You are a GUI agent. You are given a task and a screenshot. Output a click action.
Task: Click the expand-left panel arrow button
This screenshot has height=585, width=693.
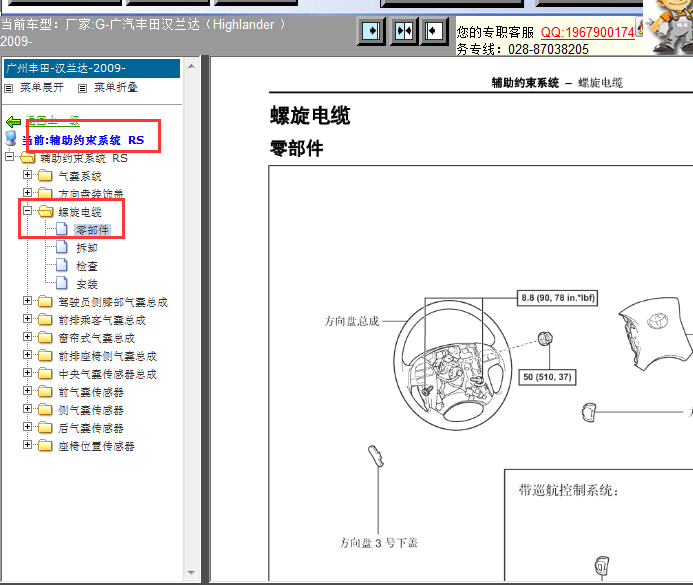click(433, 31)
